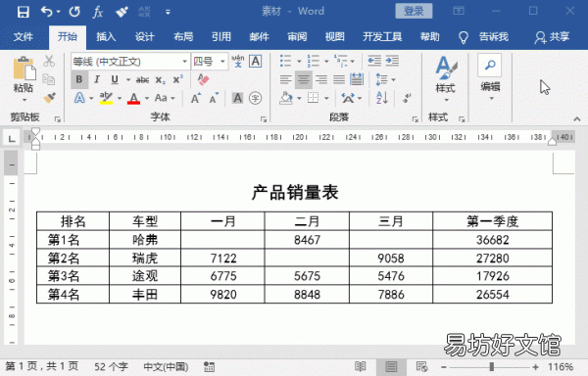This screenshot has width=588, height=376.
Task: Toggle Character Shading gray A
Action: (x=237, y=98)
